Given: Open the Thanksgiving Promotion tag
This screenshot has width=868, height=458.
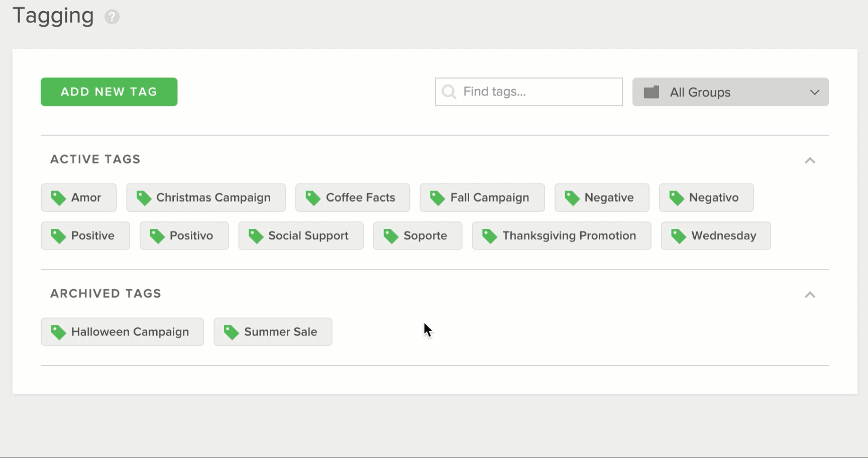Looking at the screenshot, I should (x=562, y=236).
